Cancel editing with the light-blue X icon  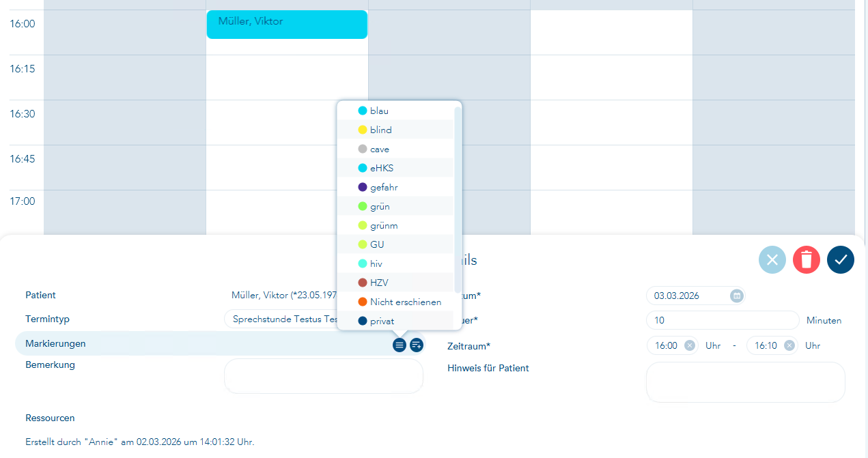pos(772,260)
